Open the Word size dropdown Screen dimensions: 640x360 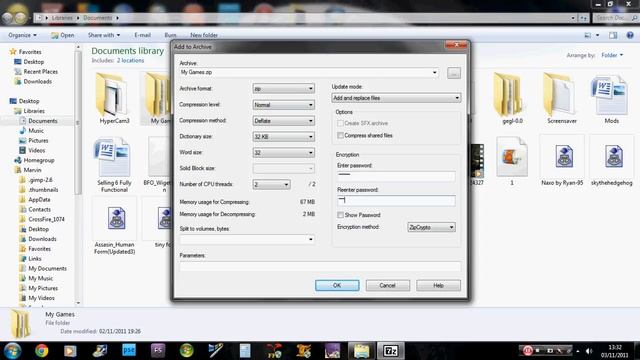pyautogui.click(x=283, y=153)
